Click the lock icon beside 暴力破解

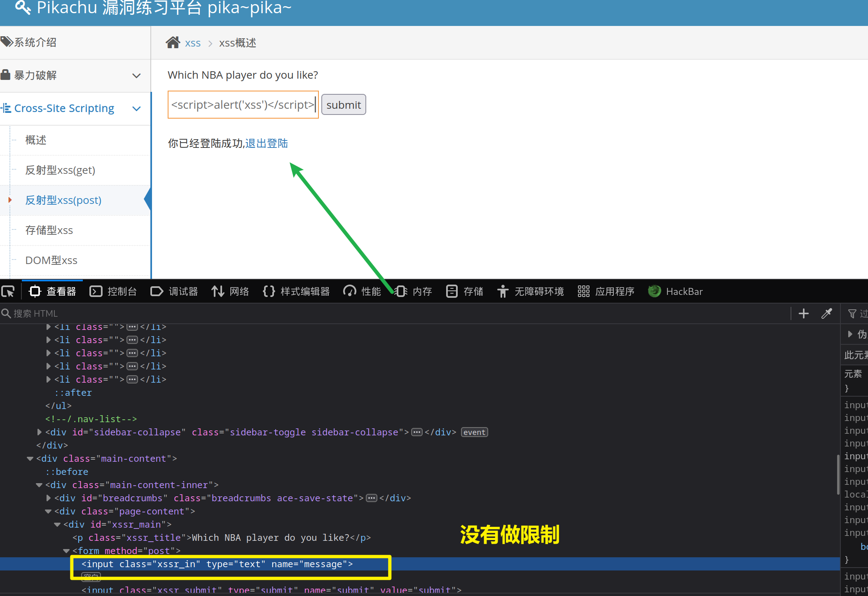[x=5, y=75]
